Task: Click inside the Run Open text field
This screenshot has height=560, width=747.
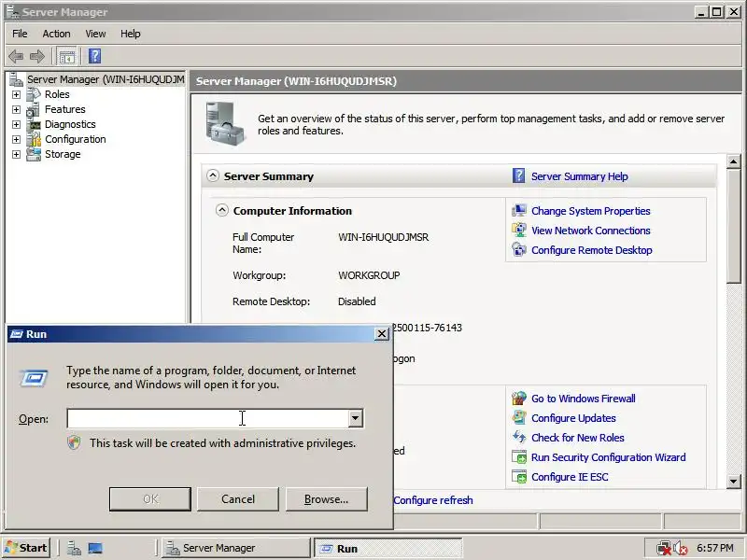Action: click(x=207, y=418)
